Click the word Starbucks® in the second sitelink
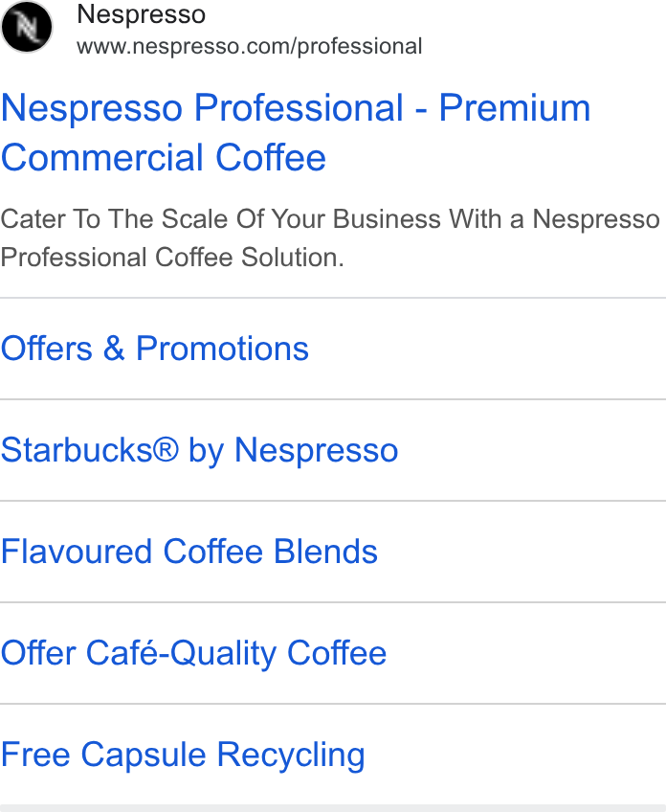Image resolution: width=666 pixels, height=812 pixels. 90,449
